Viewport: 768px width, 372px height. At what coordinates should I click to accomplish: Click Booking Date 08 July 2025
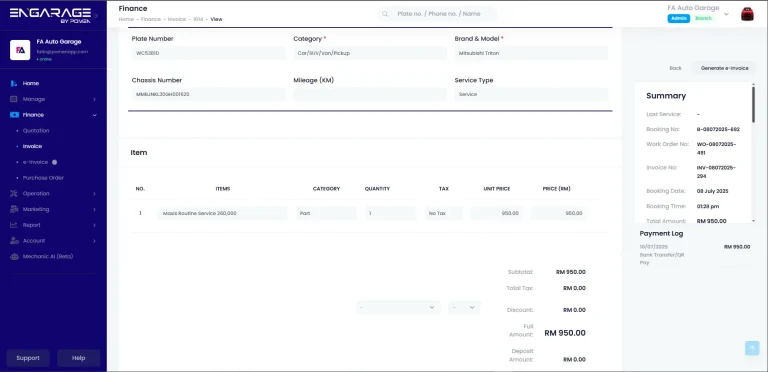click(713, 191)
